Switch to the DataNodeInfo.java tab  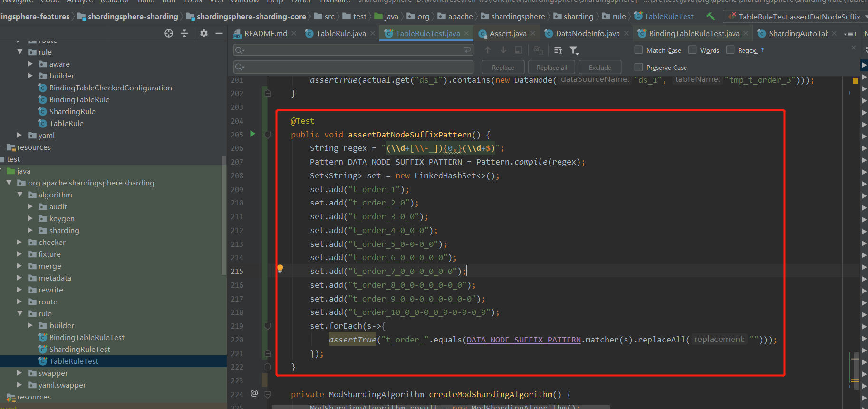(587, 33)
